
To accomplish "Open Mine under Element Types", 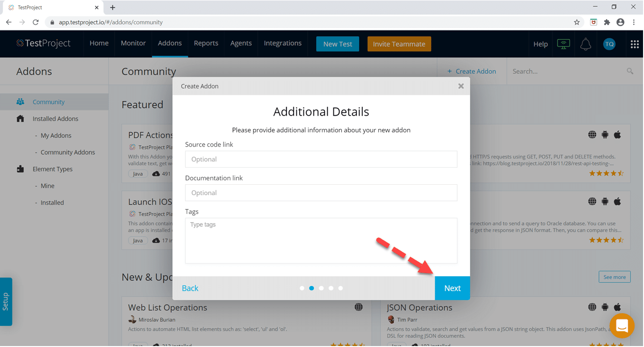I will pyautogui.click(x=48, y=186).
